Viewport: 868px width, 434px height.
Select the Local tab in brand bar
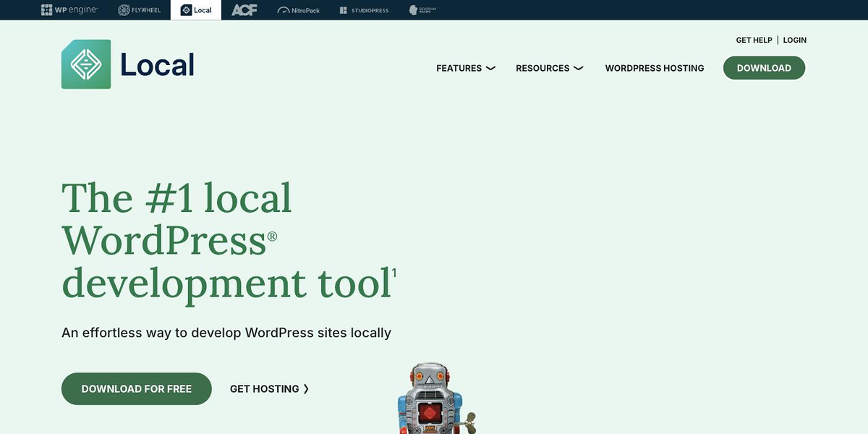[x=196, y=10]
